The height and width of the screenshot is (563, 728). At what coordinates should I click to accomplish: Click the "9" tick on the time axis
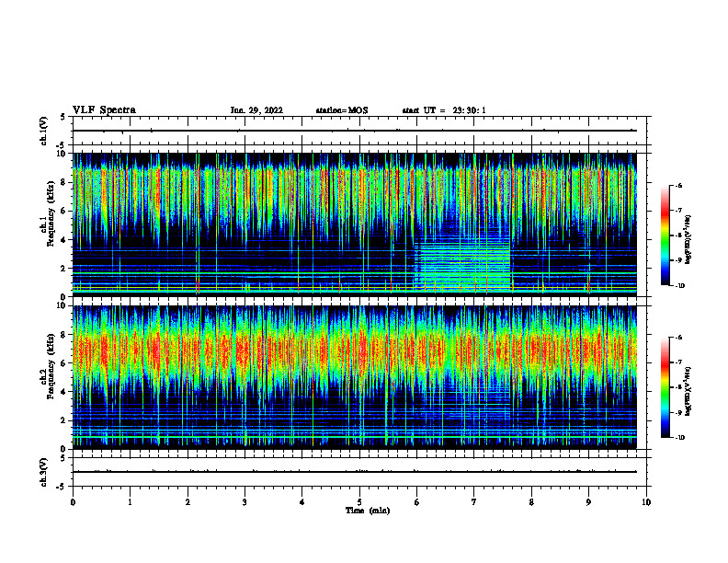point(588,502)
